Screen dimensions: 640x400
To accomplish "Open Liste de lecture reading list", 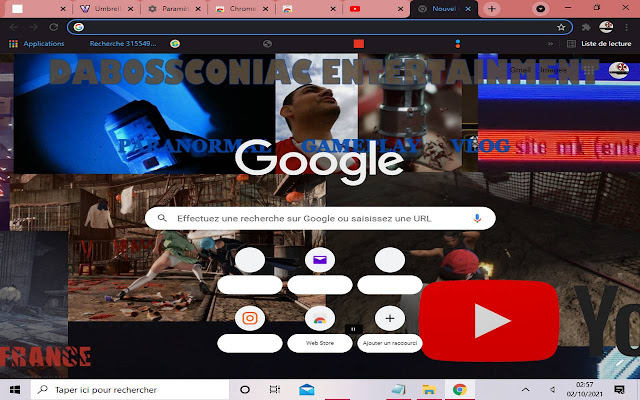I will click(599, 44).
